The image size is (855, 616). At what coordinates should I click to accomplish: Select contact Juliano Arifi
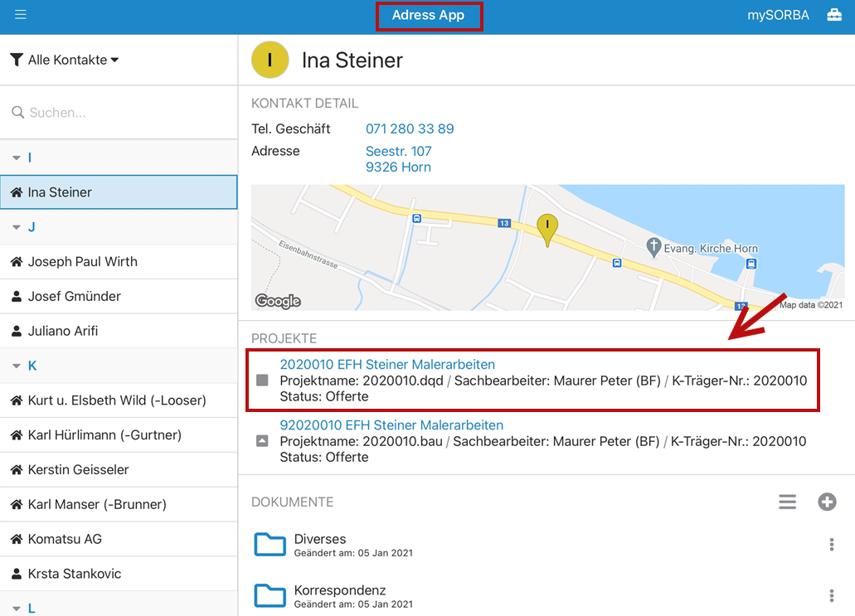click(119, 331)
